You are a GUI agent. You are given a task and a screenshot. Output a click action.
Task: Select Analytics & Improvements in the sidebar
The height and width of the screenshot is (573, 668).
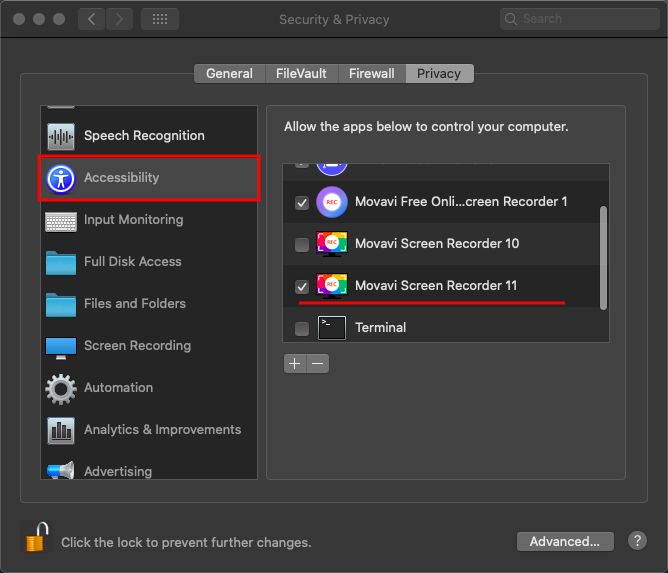point(149,429)
